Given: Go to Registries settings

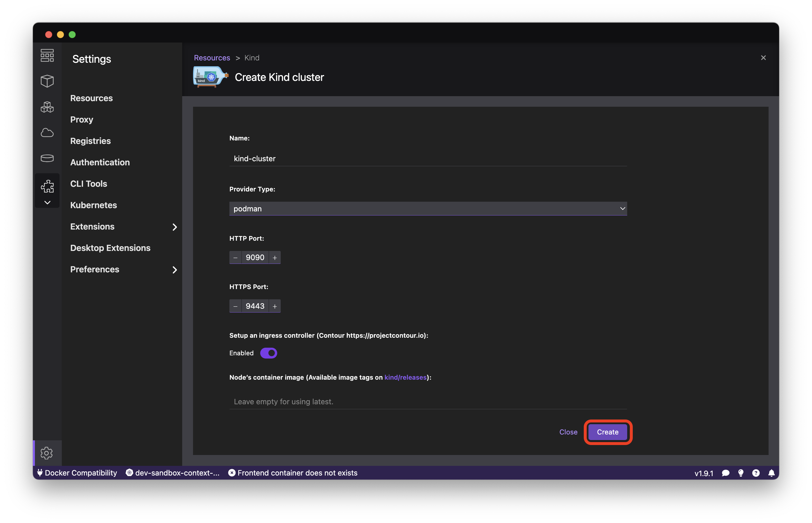Looking at the screenshot, I should click(x=90, y=141).
